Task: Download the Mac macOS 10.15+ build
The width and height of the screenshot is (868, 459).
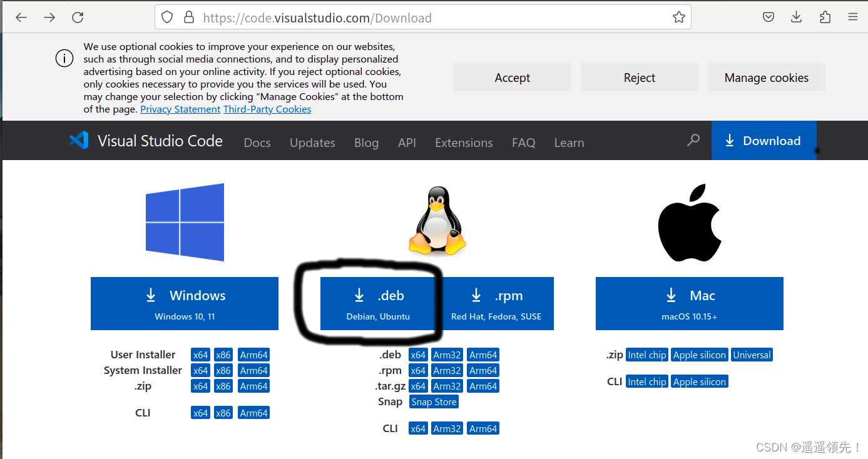Action: tap(690, 303)
